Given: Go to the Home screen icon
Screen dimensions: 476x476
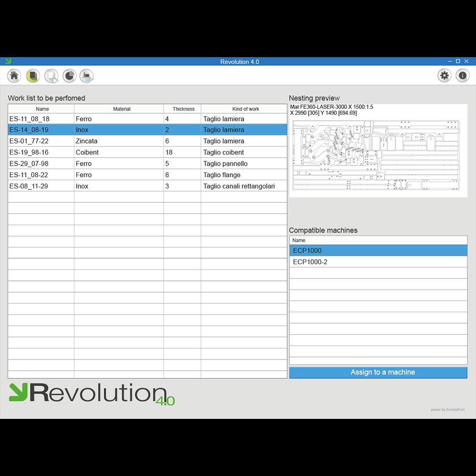Looking at the screenshot, I should (x=14, y=76).
